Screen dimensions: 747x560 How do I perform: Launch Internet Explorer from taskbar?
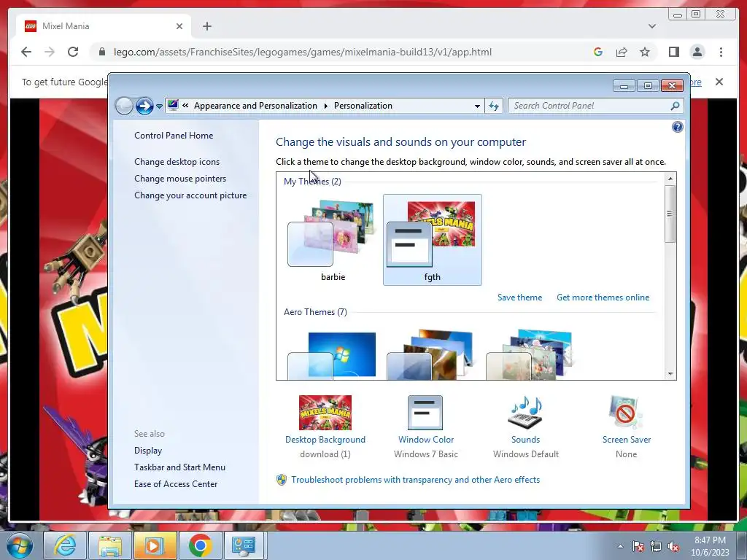click(x=64, y=545)
